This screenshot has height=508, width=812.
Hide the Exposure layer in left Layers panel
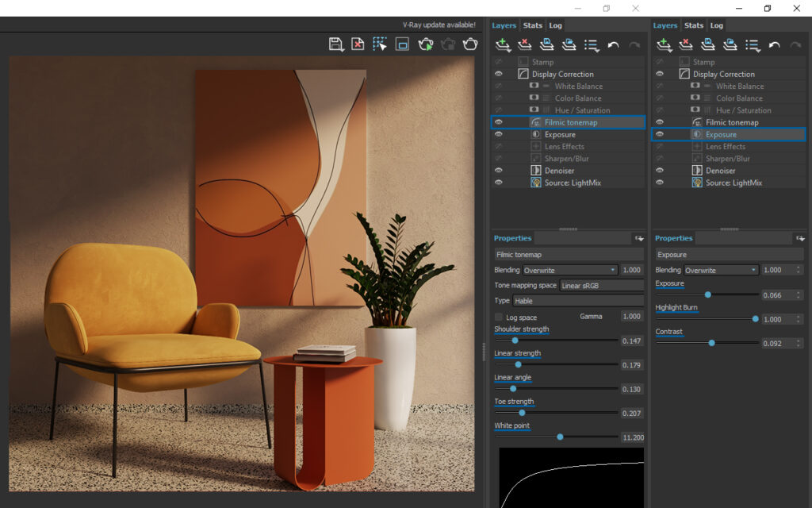[x=498, y=135]
